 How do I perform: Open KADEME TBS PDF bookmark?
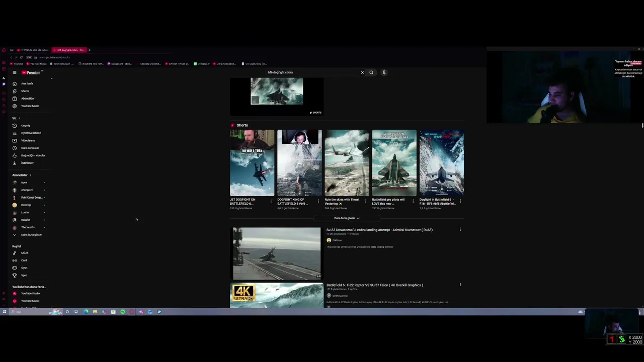tap(91, 64)
